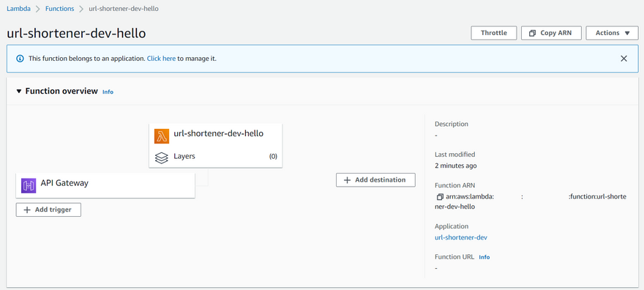Click the Add trigger button
This screenshot has height=290, width=644.
pyautogui.click(x=48, y=210)
